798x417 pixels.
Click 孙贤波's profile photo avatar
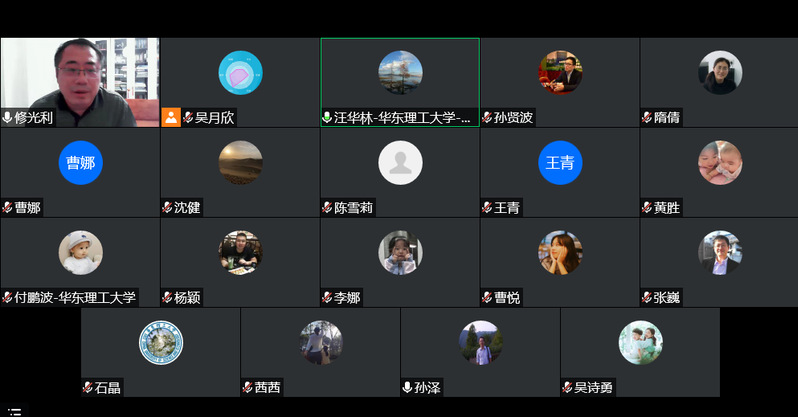[x=560, y=72]
